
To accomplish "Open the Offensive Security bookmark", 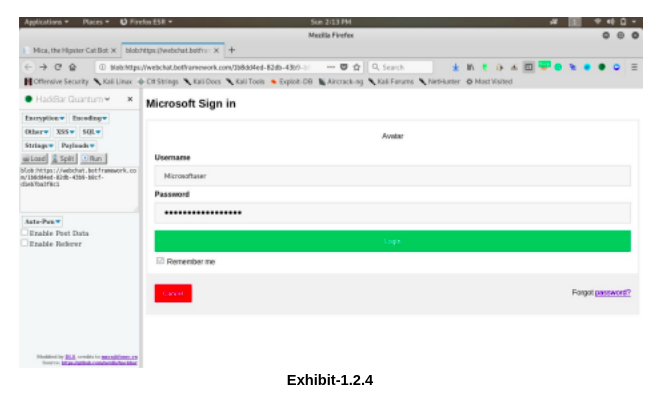I will [56, 81].
